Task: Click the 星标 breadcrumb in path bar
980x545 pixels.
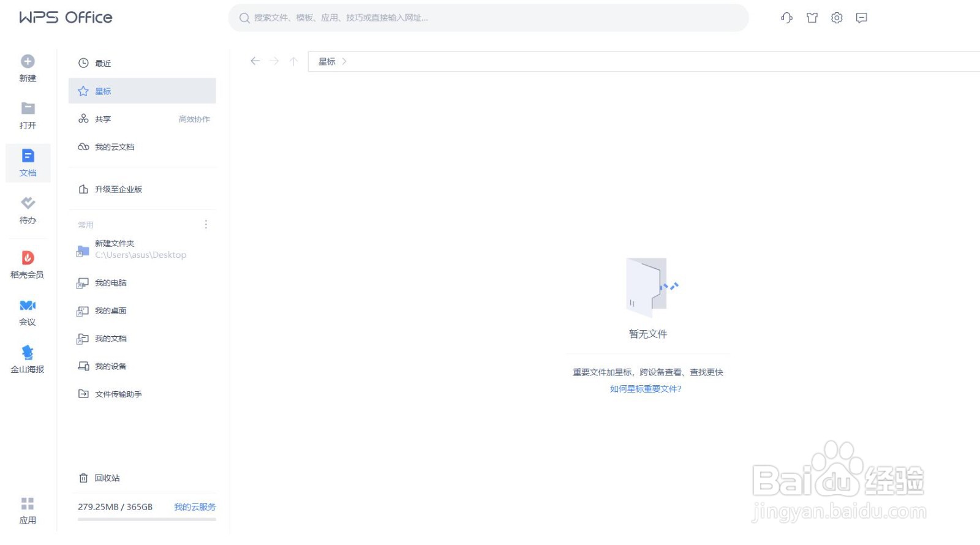Action: point(327,61)
